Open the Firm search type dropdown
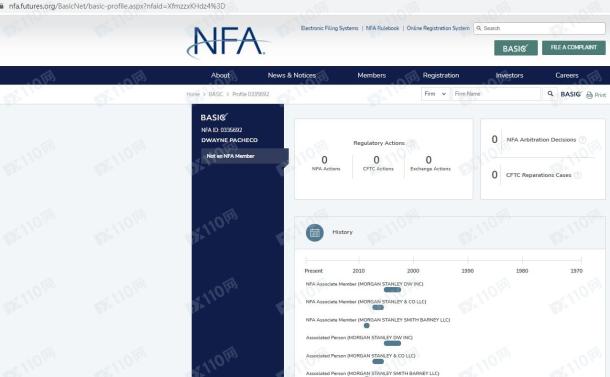The height and width of the screenshot is (377, 610). pos(435,94)
